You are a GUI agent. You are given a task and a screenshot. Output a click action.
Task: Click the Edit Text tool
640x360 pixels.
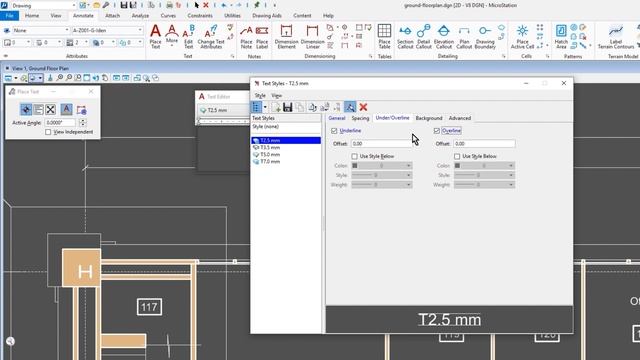(188, 37)
